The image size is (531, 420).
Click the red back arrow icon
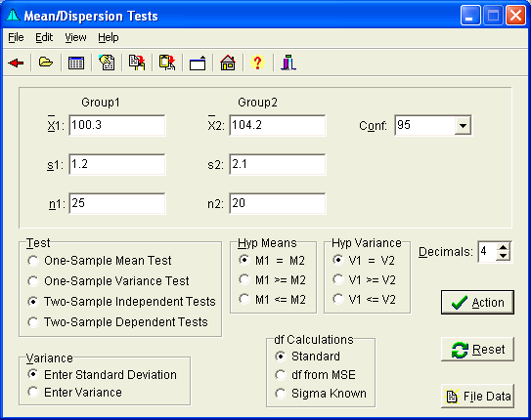pos(16,63)
